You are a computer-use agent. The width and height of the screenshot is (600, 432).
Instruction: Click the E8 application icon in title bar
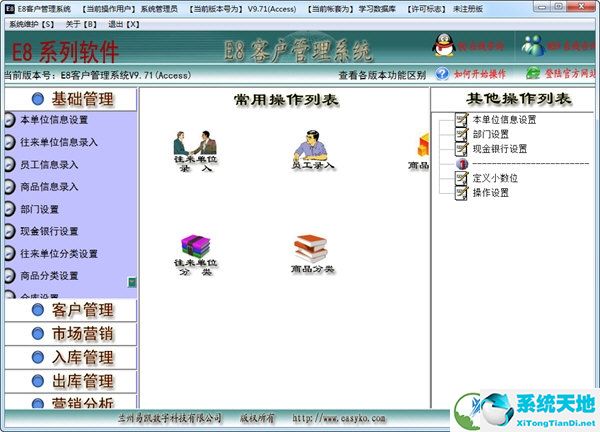pyautogui.click(x=10, y=8)
